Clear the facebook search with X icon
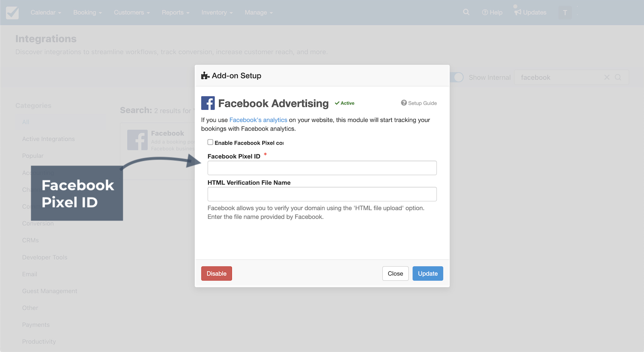This screenshot has height=352, width=644. click(607, 77)
